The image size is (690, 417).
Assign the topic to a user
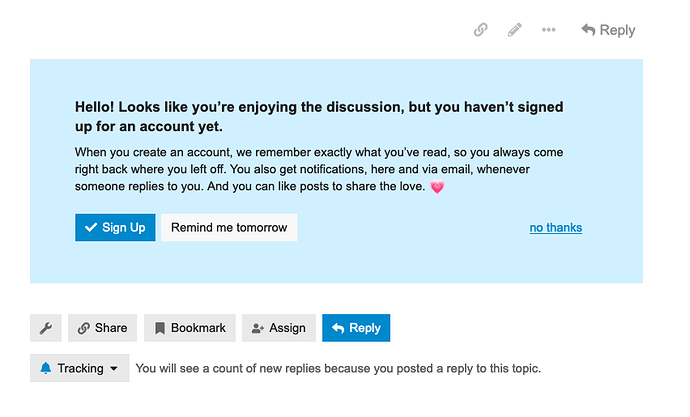[279, 328]
